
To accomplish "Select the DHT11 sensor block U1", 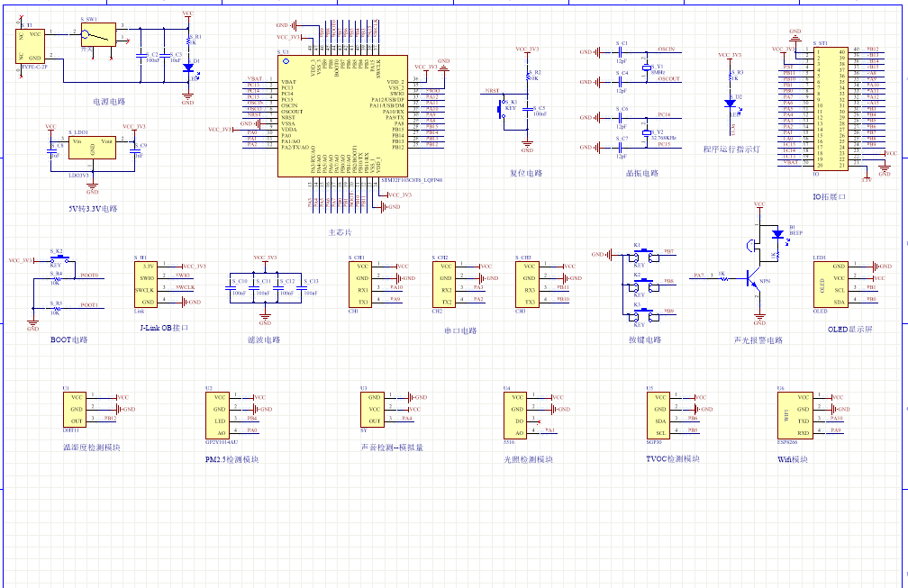I will click(x=77, y=408).
